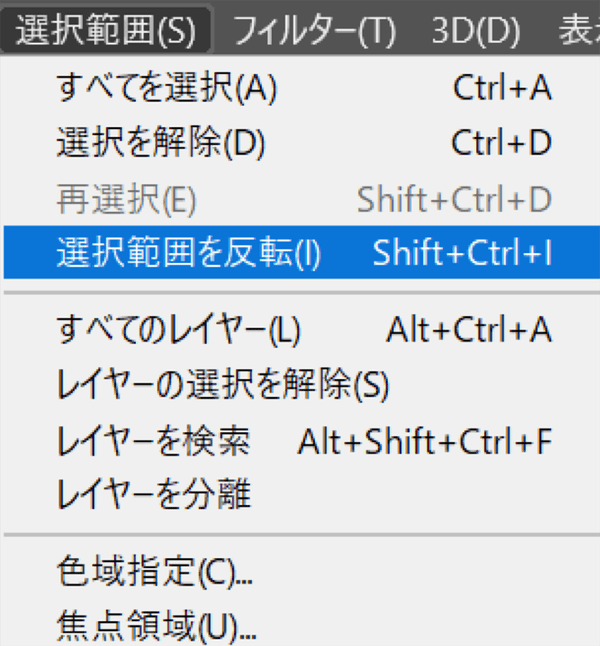Screen dimensions: 600x646
Task: Choose the highlighted 選択範囲を反転(I) item
Action: tap(302, 252)
